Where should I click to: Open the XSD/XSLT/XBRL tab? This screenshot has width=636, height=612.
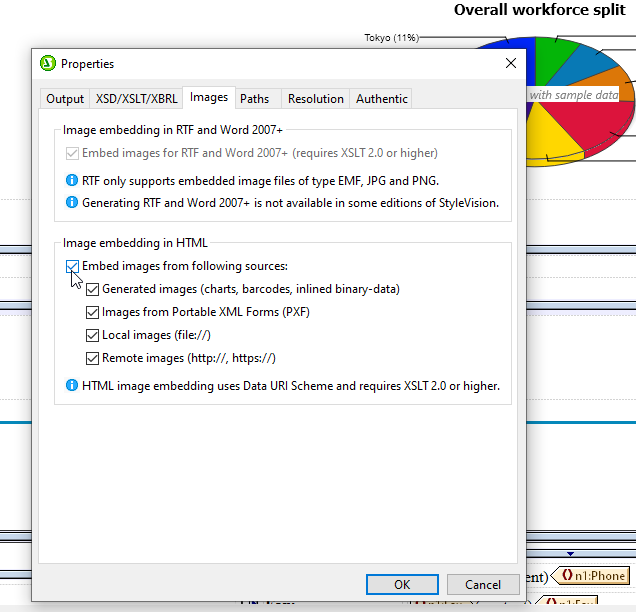click(x=136, y=98)
